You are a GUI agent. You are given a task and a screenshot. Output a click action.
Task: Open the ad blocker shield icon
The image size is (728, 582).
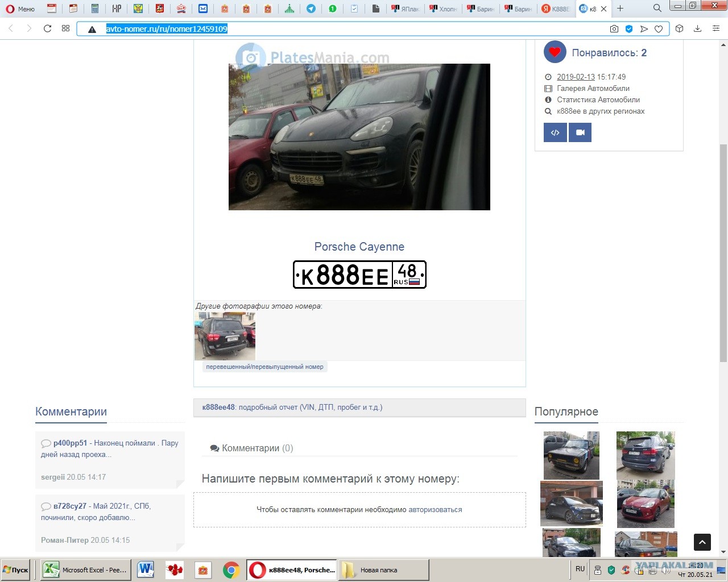coord(629,29)
